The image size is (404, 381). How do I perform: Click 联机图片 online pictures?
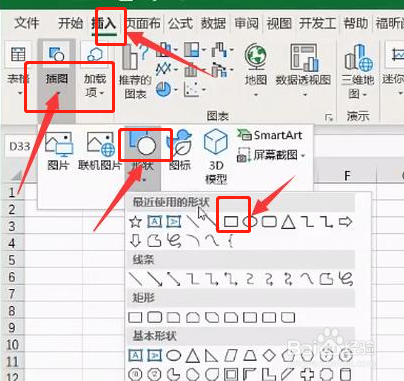pos(100,151)
